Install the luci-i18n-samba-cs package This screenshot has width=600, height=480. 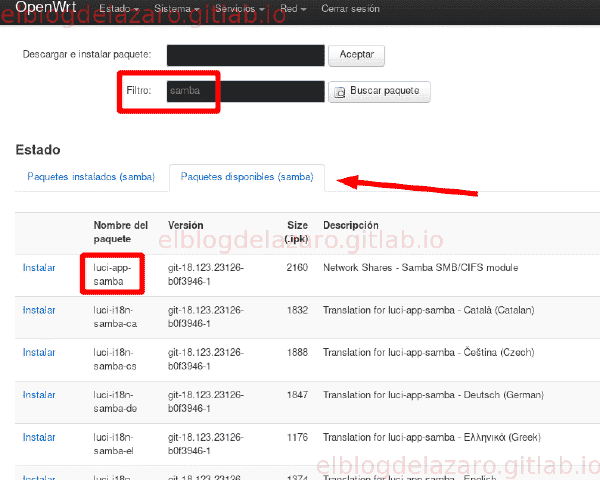[39, 352]
